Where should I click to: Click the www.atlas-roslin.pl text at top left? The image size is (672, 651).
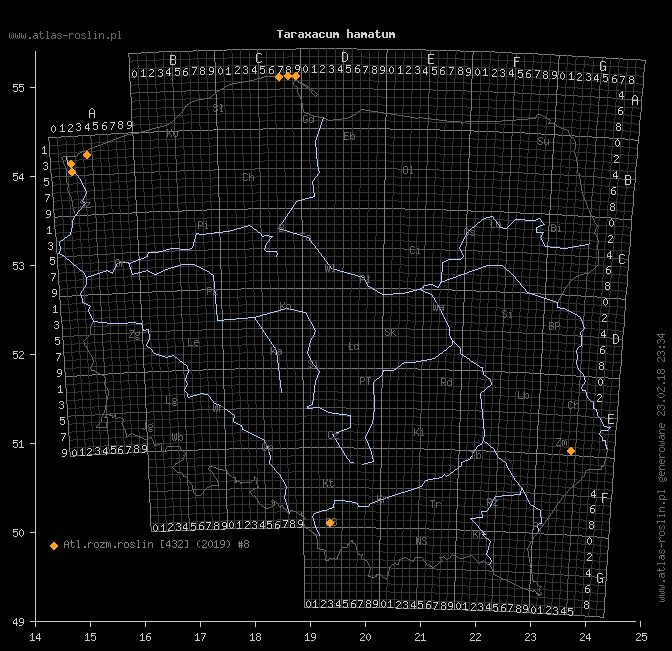[x=65, y=36]
